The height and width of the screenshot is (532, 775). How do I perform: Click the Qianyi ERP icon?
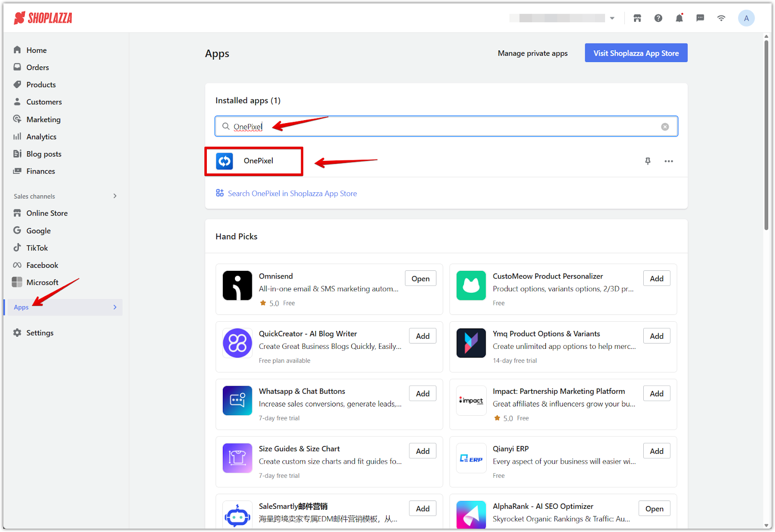click(471, 458)
